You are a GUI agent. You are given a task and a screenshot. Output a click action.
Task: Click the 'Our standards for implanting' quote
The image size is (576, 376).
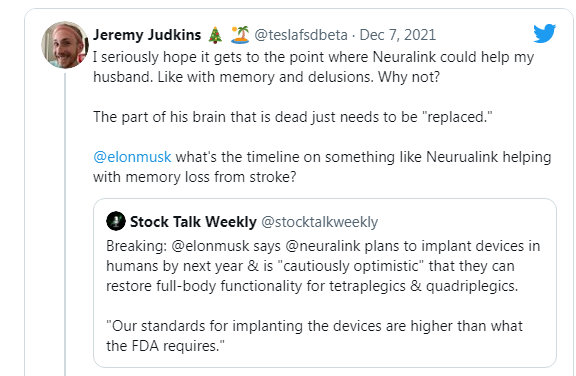(x=314, y=336)
